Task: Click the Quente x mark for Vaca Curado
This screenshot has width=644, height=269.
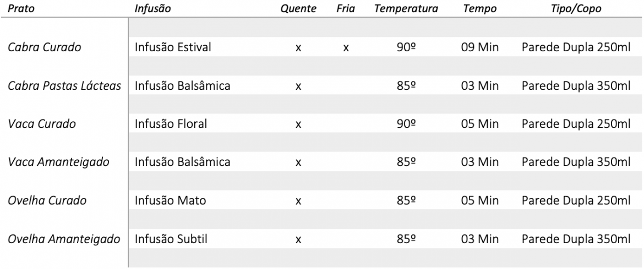Action: click(298, 125)
